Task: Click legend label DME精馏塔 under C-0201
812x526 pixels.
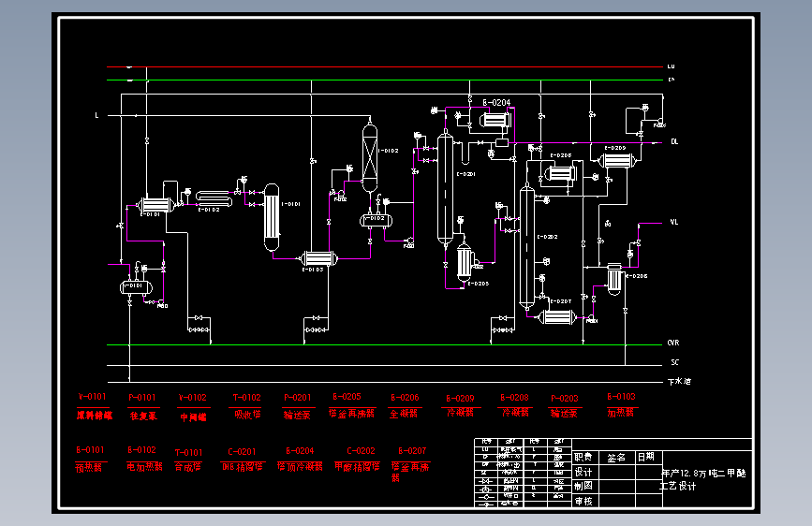Action: 243,467
